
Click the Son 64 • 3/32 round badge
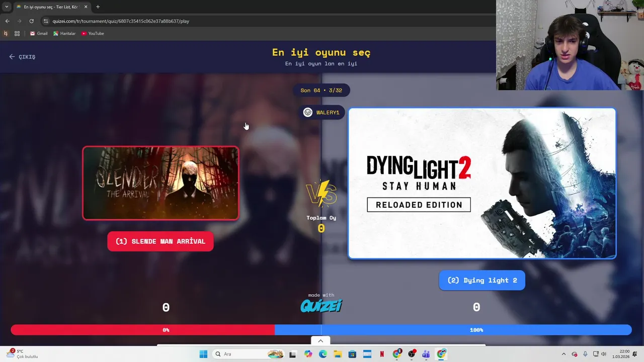coord(321,90)
